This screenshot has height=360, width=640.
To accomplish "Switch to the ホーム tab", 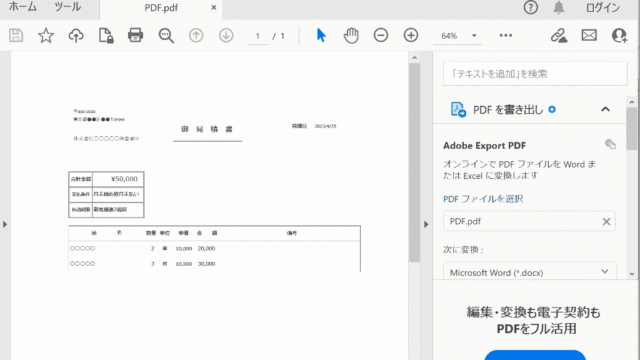I will 23,7.
